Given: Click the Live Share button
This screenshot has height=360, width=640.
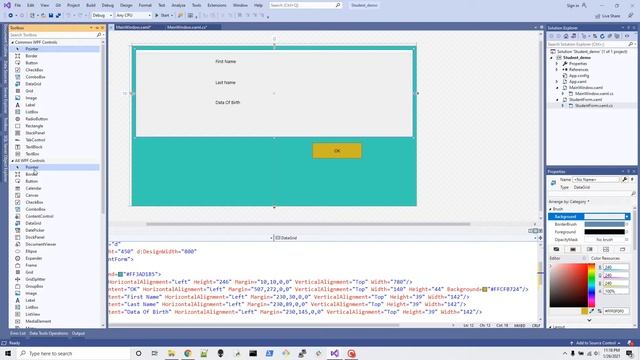Looking at the screenshot, I should tap(608, 16).
